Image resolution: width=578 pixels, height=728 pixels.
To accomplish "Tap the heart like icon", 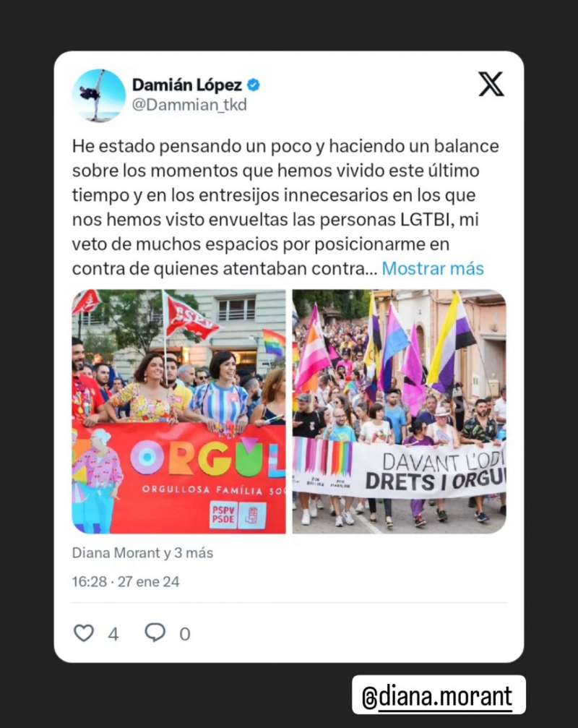I will (84, 633).
